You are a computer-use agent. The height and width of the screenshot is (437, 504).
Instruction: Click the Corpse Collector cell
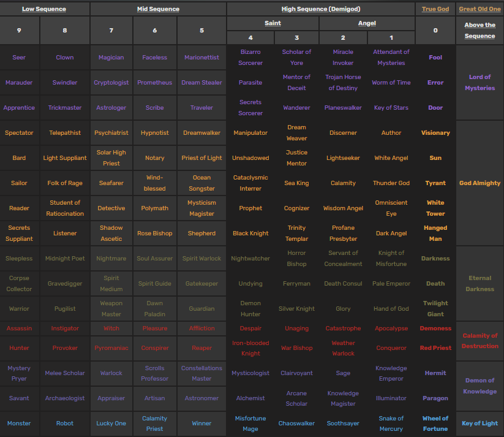[x=20, y=283]
